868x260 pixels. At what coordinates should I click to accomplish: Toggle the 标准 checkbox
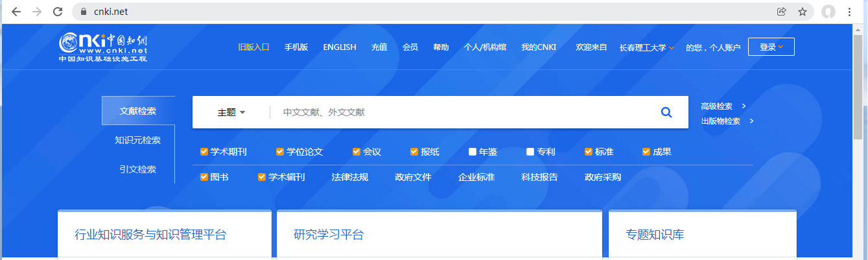(x=589, y=152)
